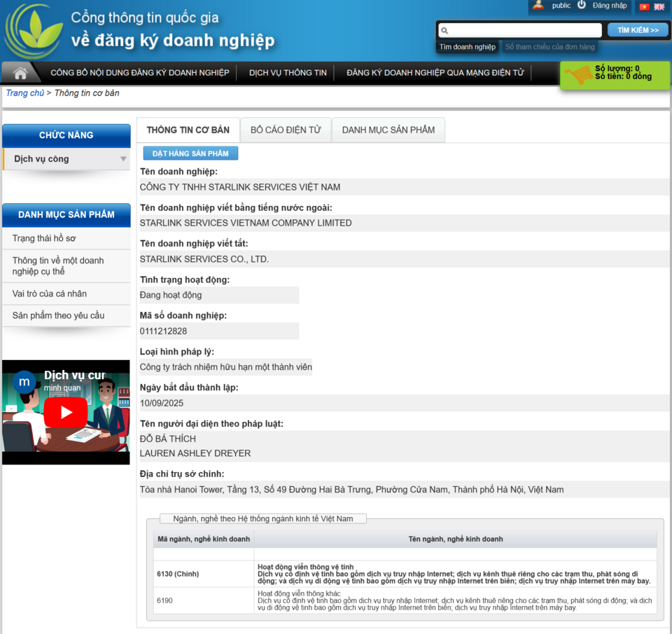
Task: Select the Tìm doanh nghiệp search tab
Action: (467, 47)
